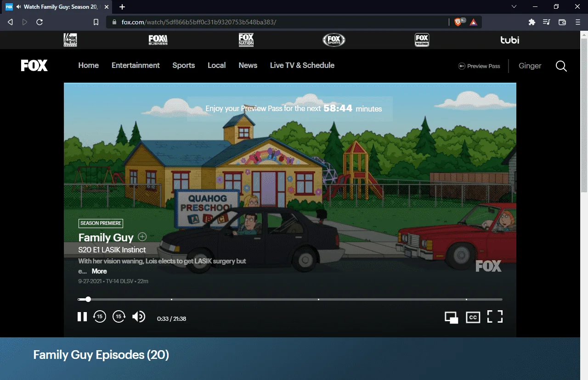This screenshot has width=588, height=380.
Task: Select the Home menu item
Action: pyautogui.click(x=89, y=65)
